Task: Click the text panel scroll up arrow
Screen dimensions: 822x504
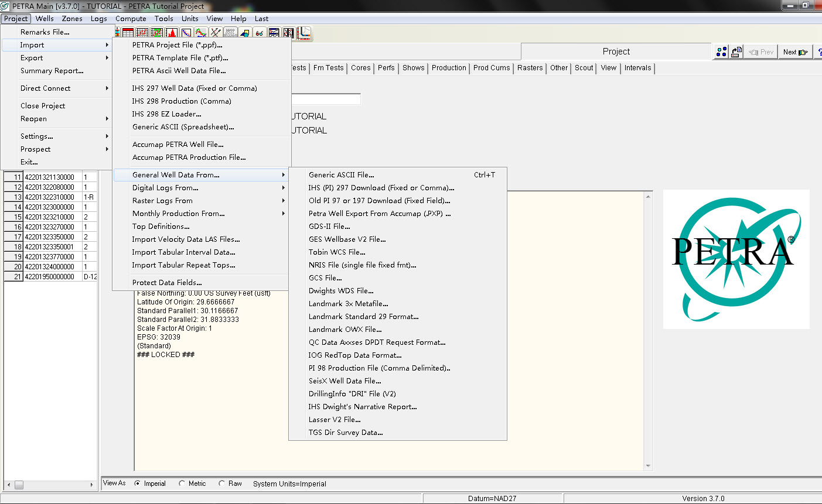Action: click(648, 196)
